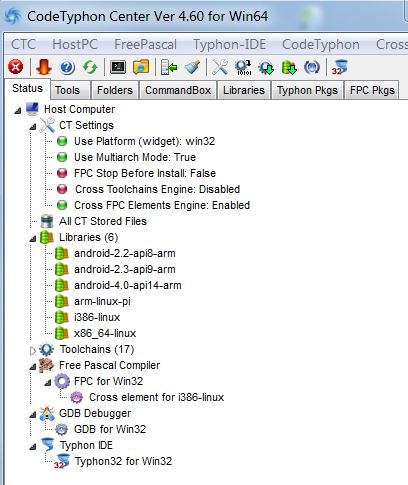
Task: Click the Use Multiarch Mode status indicator
Action: [x=62, y=157]
